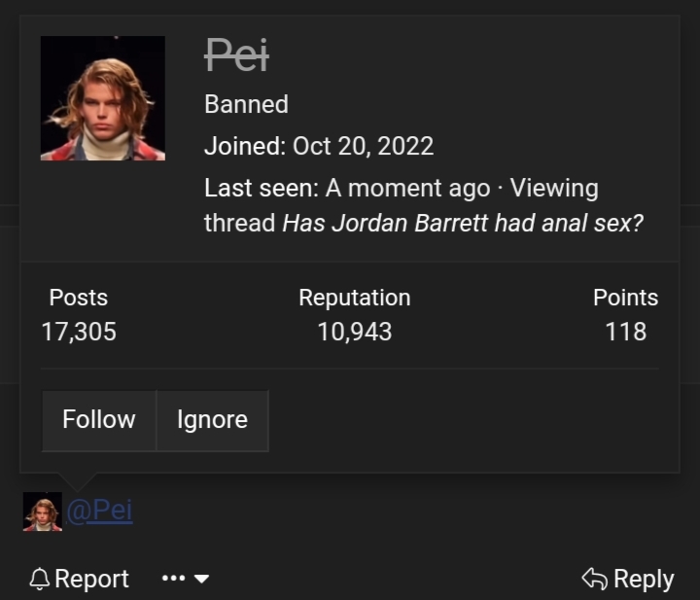Open the 10,943 reputation value
Image resolution: width=700 pixels, height=600 pixels.
coord(354,332)
